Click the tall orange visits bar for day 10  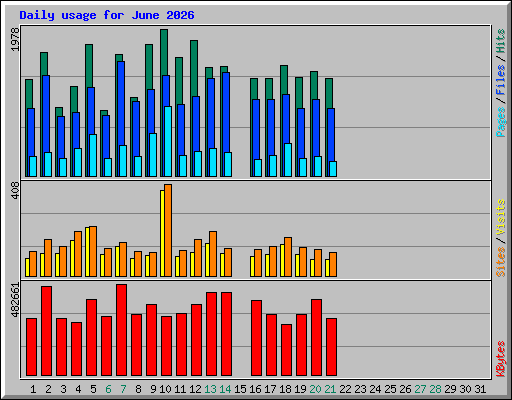tap(168, 230)
